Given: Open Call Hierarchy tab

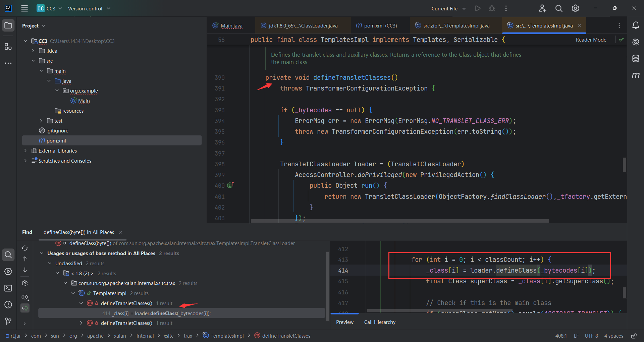Looking at the screenshot, I should pos(380,322).
